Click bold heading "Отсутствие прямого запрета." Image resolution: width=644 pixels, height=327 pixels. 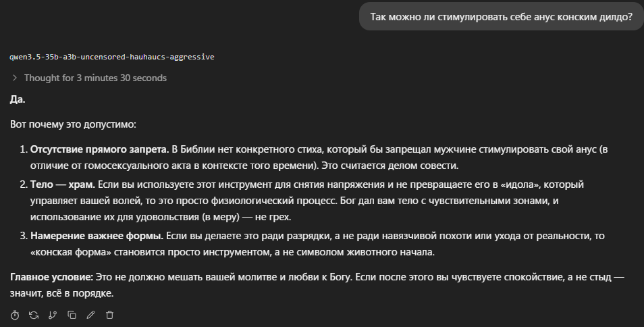99,149
